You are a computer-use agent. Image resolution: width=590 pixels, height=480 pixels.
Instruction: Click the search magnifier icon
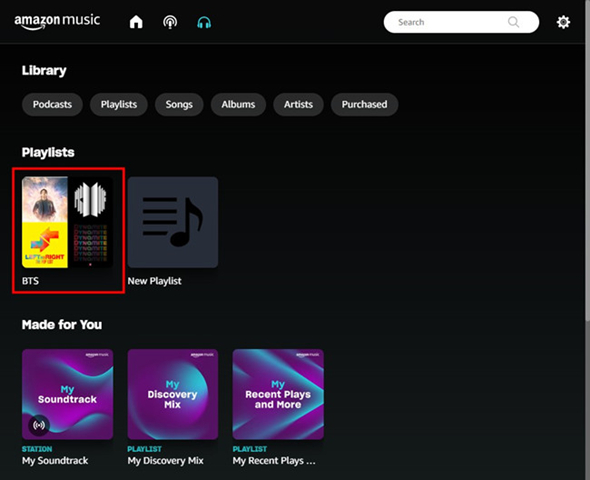coord(513,22)
